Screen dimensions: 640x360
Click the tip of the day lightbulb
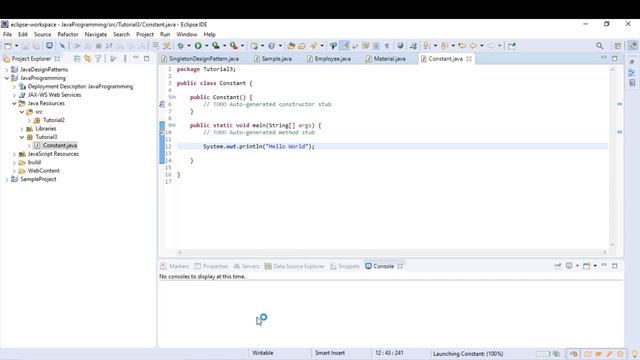[635, 353]
